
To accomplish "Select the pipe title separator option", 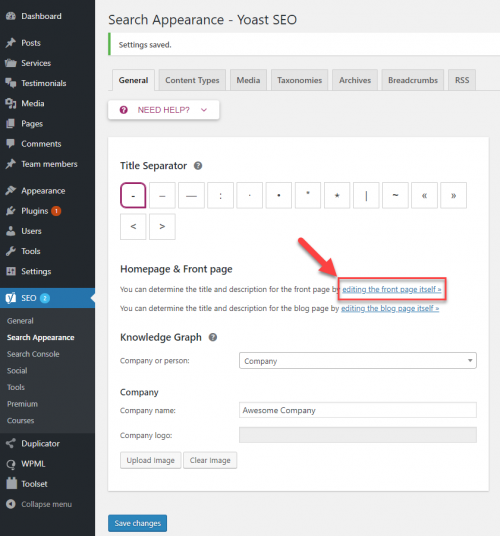I will 366,196.
